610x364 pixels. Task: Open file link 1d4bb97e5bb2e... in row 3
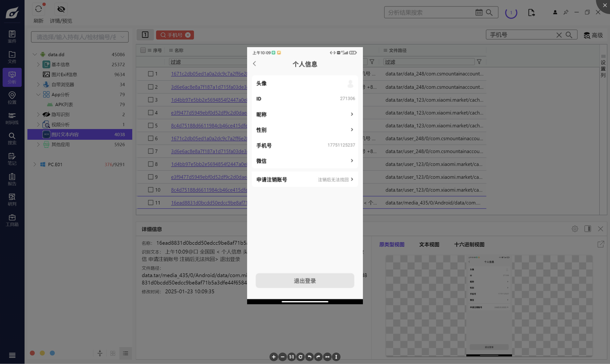pyautogui.click(x=209, y=100)
